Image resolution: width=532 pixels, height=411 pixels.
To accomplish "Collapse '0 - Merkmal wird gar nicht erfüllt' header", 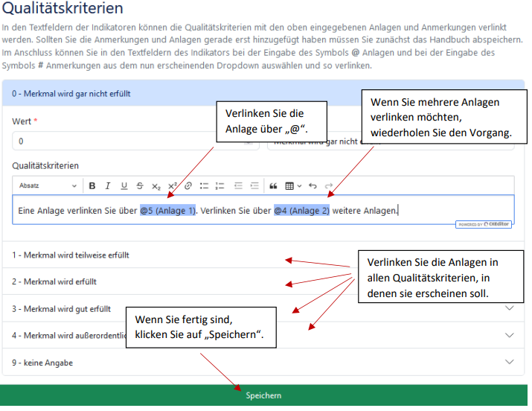I will (x=71, y=93).
